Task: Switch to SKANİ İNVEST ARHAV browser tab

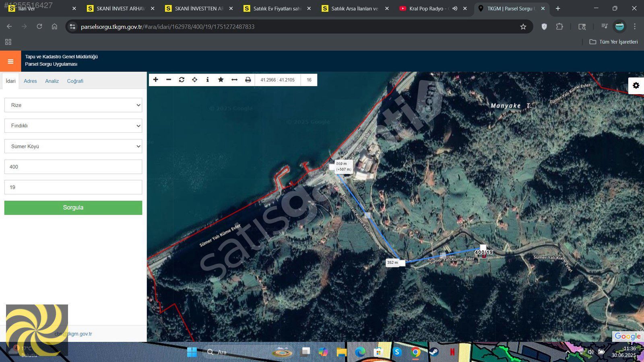Action: click(x=120, y=8)
